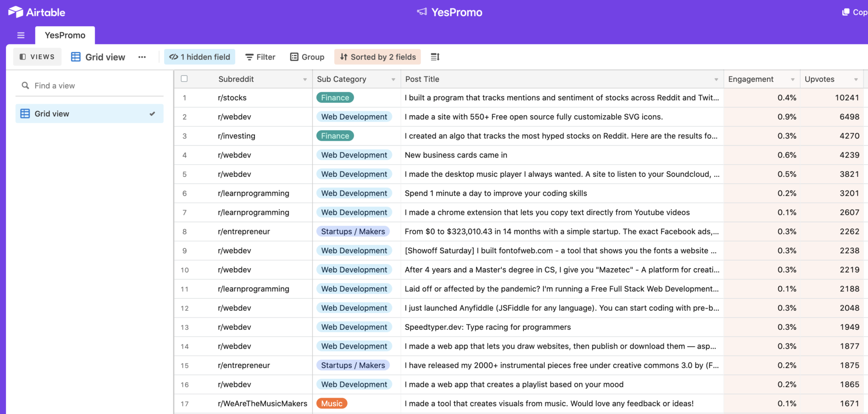The width and height of the screenshot is (868, 414).
Task: Open the Subreddit column dropdown
Action: point(304,79)
